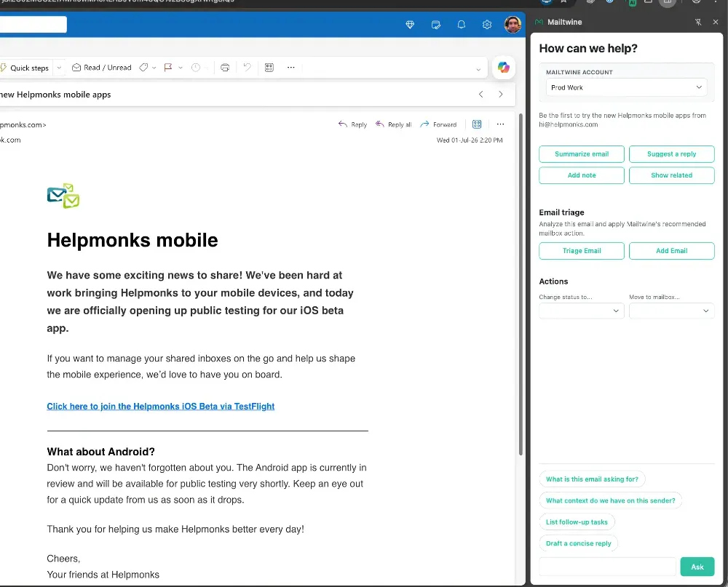This screenshot has height=587, width=728.
Task: Expand the ribbon with the chevron
Action: click(x=478, y=70)
